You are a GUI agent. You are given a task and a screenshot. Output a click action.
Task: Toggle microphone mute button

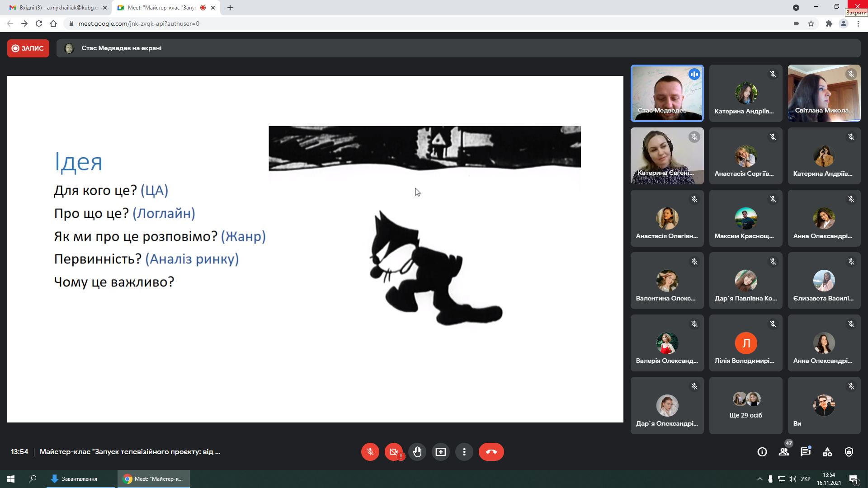[x=370, y=452]
